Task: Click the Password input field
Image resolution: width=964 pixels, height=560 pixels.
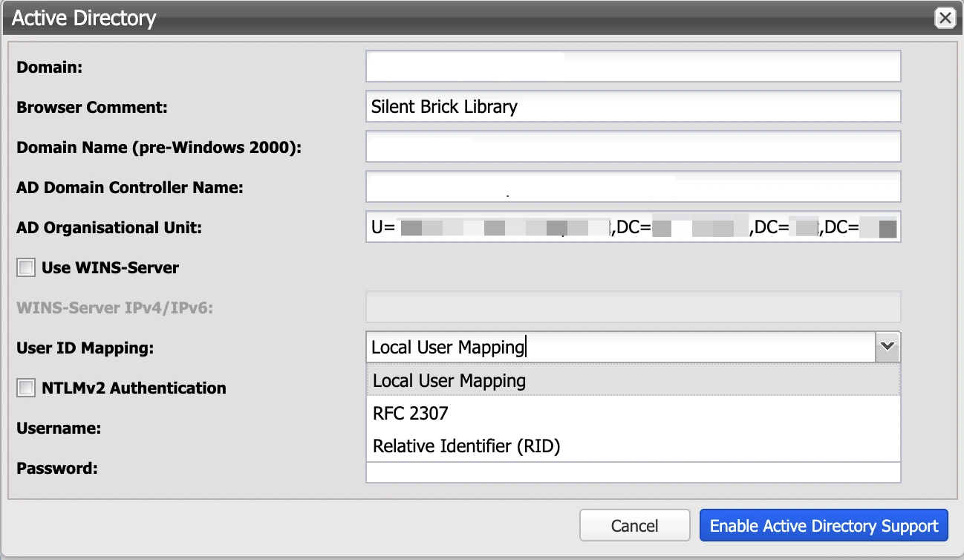Action: click(x=633, y=472)
